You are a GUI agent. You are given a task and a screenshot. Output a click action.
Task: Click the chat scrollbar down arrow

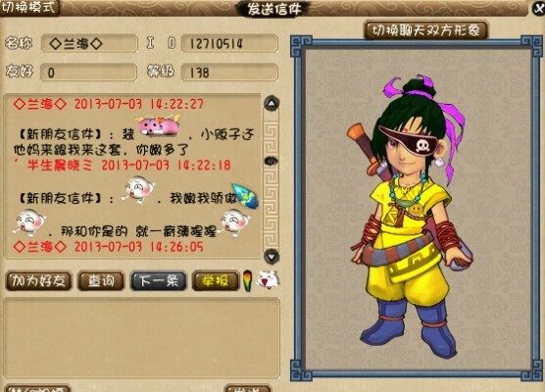[x=272, y=257]
